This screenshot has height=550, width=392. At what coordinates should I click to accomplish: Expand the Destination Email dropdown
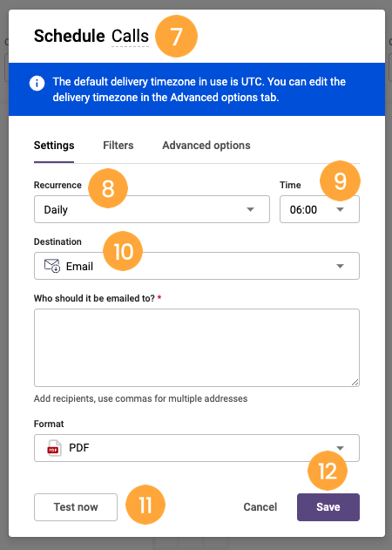point(197,266)
